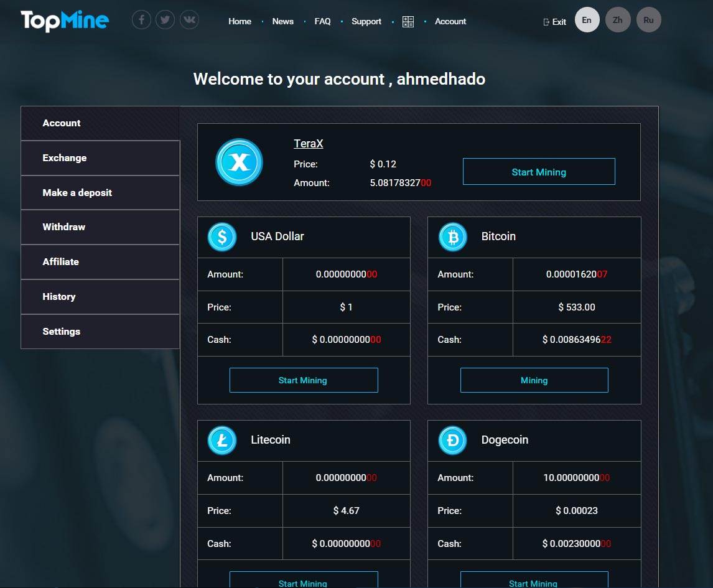Click the TeraX coin icon
This screenshot has width=713, height=588.
[x=239, y=162]
